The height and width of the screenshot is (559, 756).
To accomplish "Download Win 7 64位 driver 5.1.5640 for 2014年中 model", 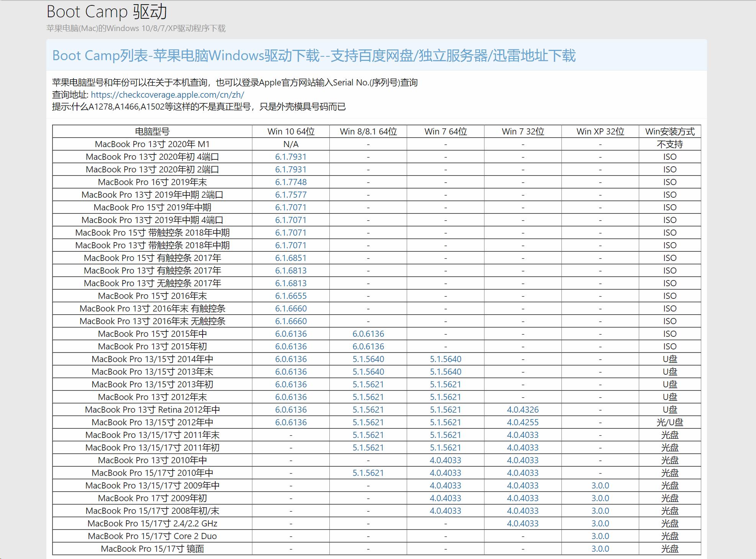I will (x=445, y=359).
